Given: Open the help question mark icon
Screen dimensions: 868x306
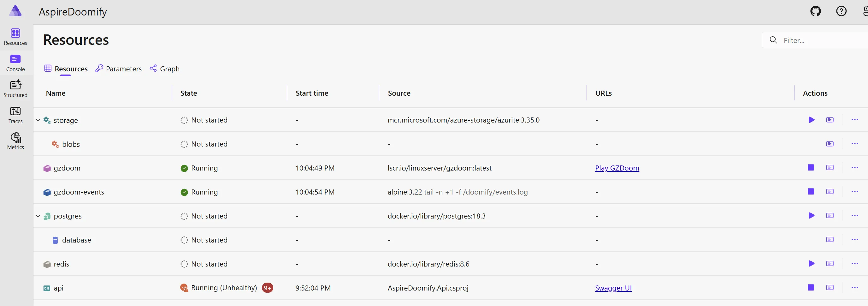Looking at the screenshot, I should (x=841, y=11).
